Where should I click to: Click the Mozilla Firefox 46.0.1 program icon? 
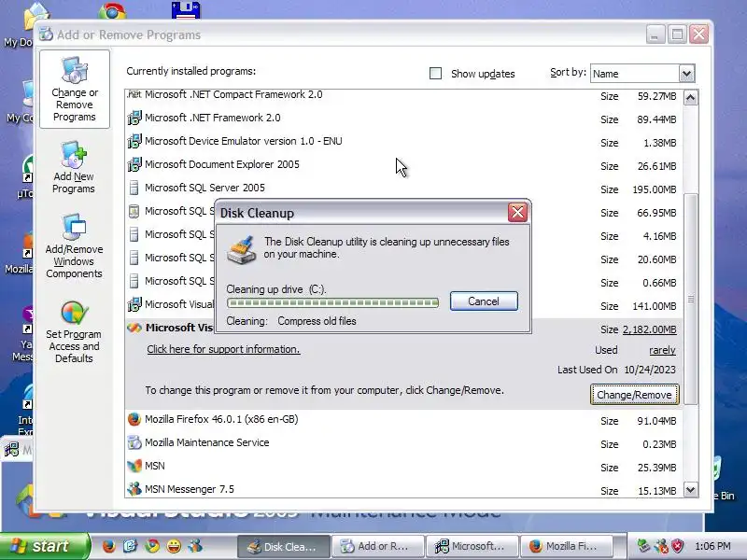click(x=134, y=419)
